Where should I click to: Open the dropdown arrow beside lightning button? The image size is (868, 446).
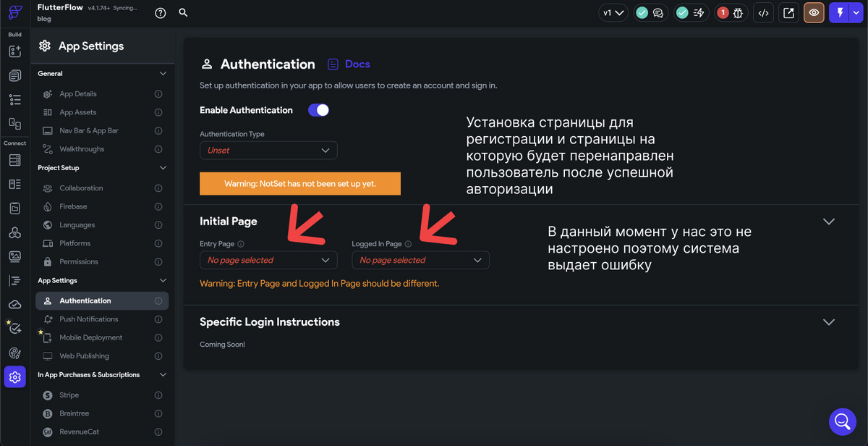click(x=856, y=12)
